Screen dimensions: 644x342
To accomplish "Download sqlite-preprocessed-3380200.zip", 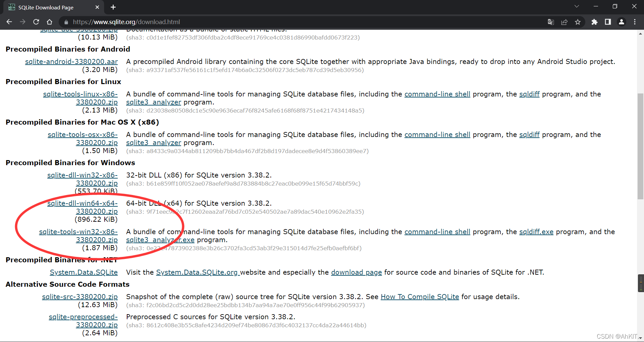I will (x=83, y=321).
